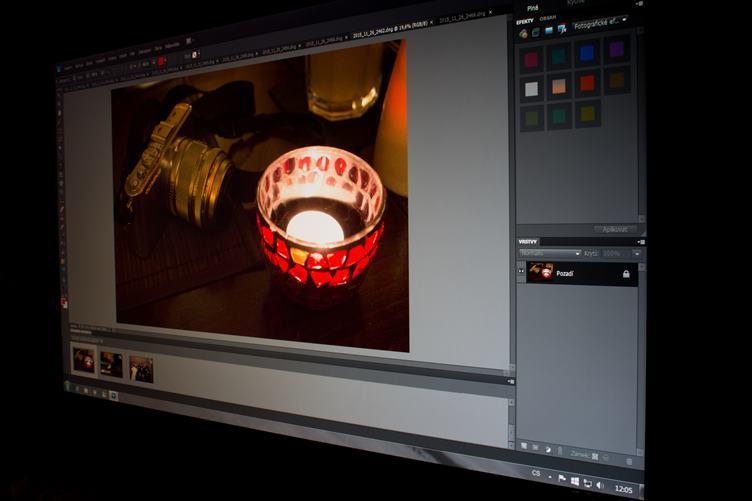Click the Windows logo tray icon
The image size is (752, 501).
click(x=575, y=481)
